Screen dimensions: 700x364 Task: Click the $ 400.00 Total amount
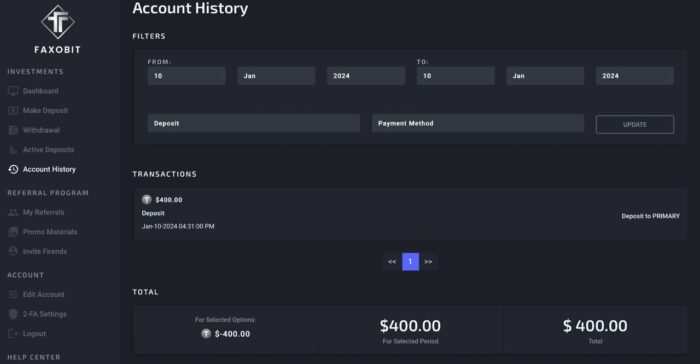point(595,326)
